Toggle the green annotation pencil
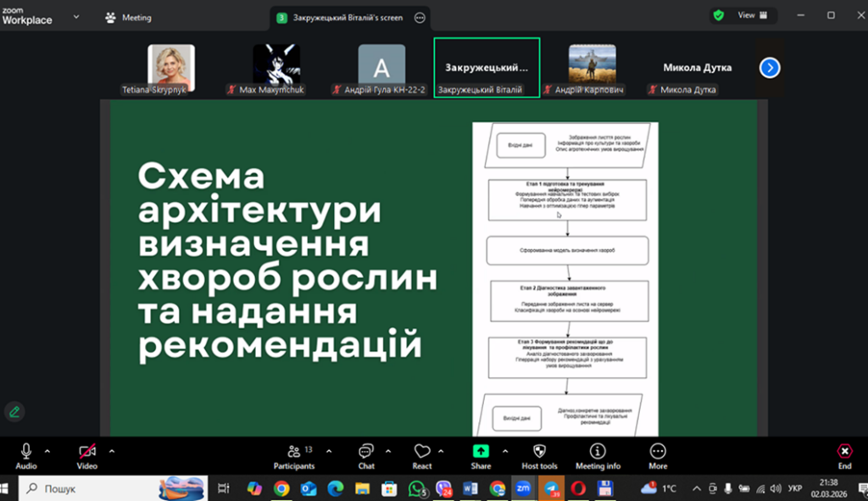This screenshot has width=868, height=501. tap(14, 412)
